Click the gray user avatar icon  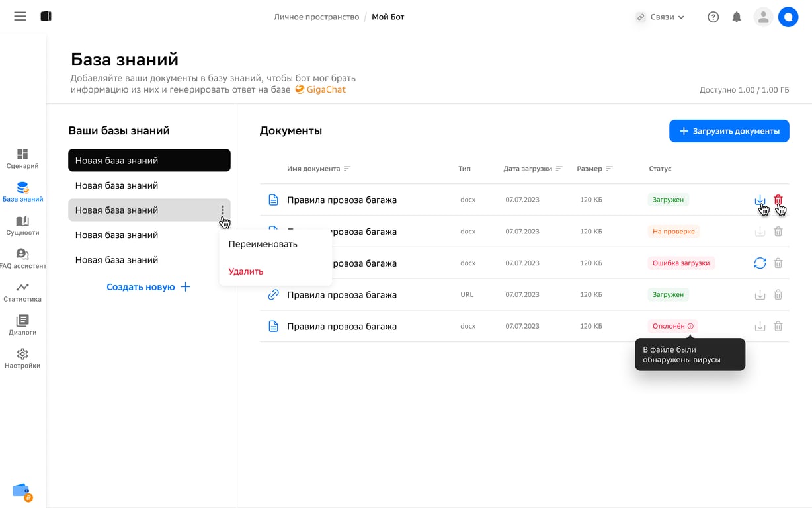tap(763, 17)
